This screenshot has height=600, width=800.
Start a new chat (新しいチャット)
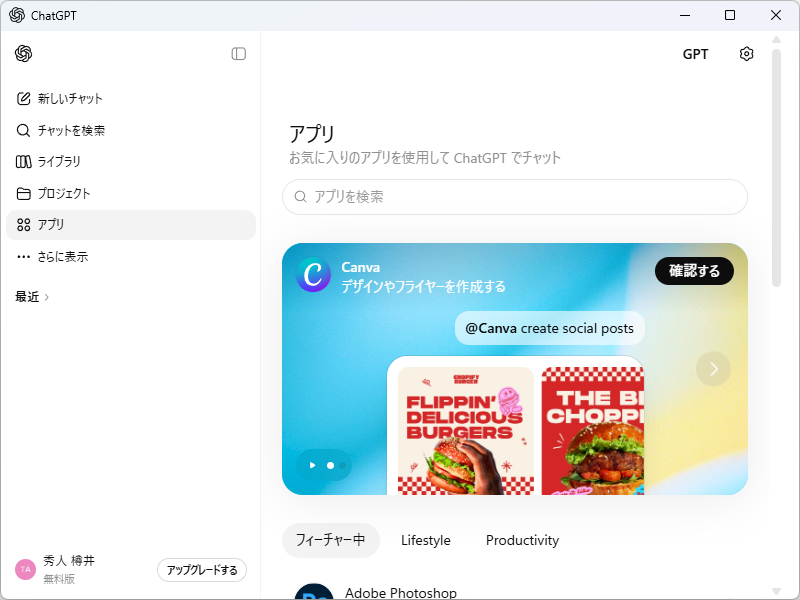click(x=131, y=98)
